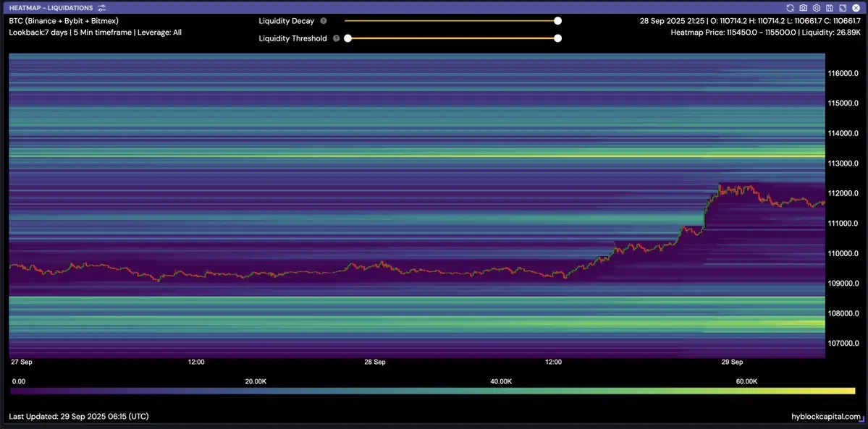The width and height of the screenshot is (868, 429).
Task: Click the 116000.0 price axis label
Action: [843, 74]
